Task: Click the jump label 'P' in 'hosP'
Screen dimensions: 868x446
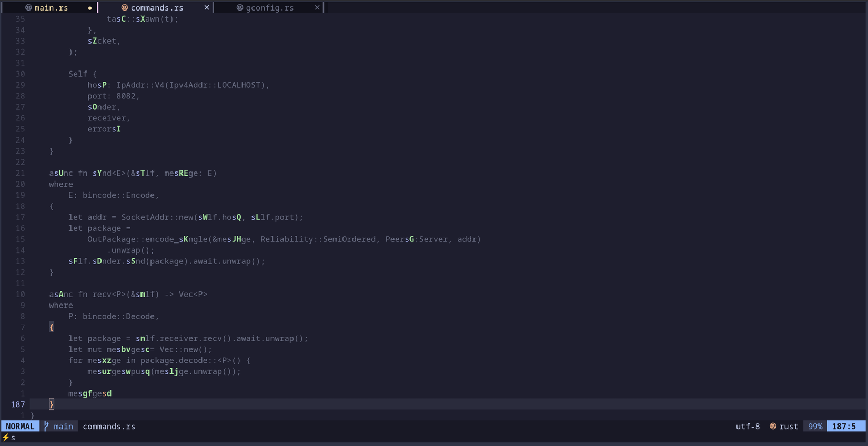Action: [x=104, y=85]
